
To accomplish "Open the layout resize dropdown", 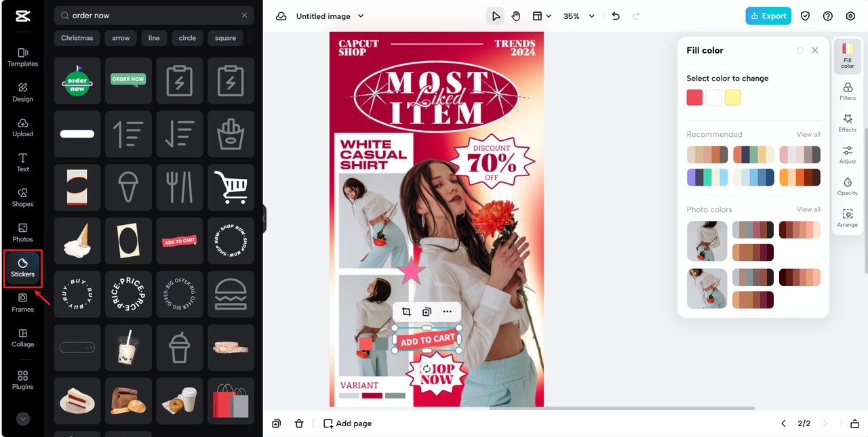I will 541,16.
